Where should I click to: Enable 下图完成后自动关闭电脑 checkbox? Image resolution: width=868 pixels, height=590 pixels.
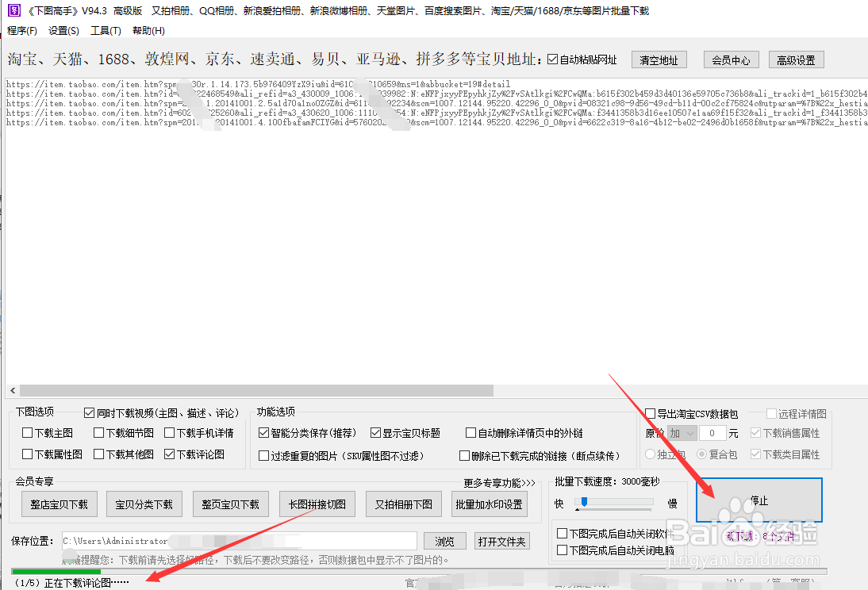562,550
